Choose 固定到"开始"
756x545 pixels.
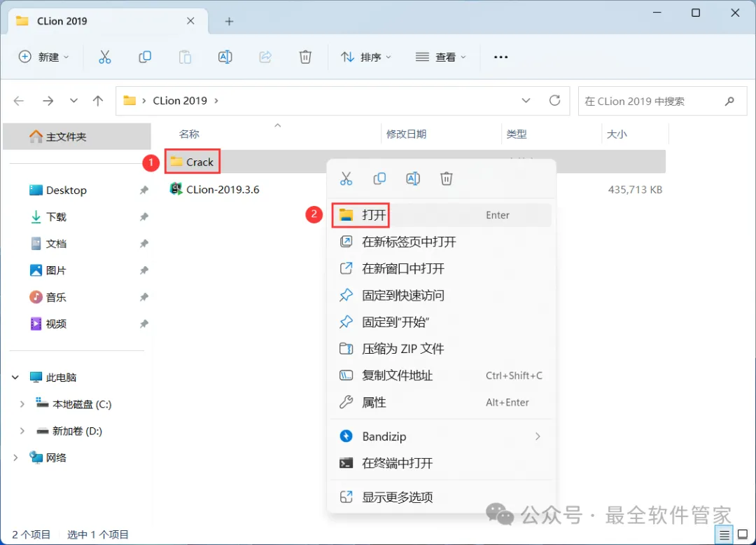pyautogui.click(x=441, y=322)
